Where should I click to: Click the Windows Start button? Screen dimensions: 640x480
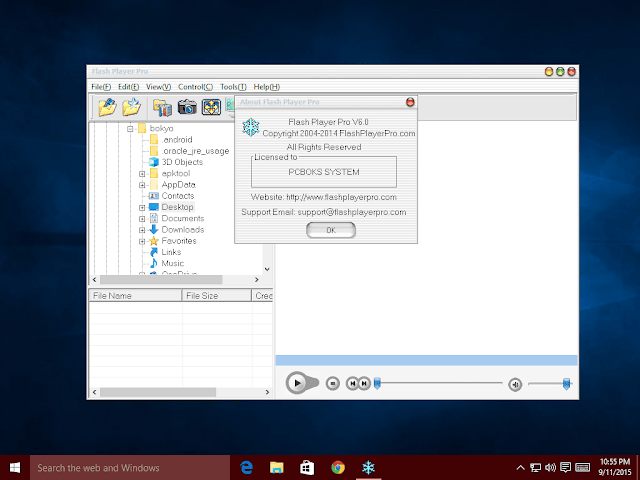click(x=15, y=468)
